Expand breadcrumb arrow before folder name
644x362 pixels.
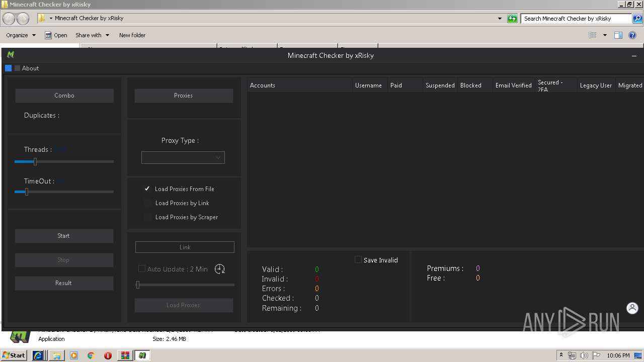click(x=51, y=19)
